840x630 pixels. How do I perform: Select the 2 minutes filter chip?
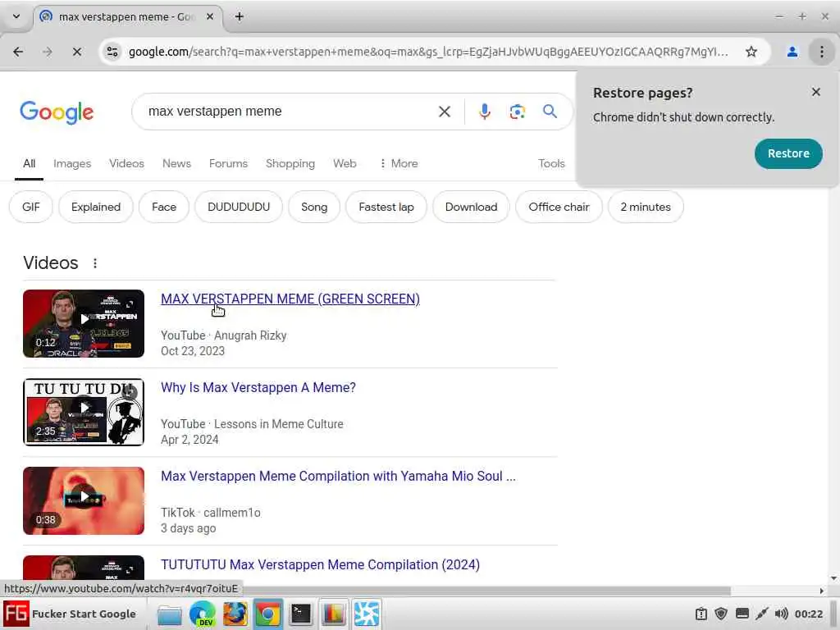pos(646,207)
